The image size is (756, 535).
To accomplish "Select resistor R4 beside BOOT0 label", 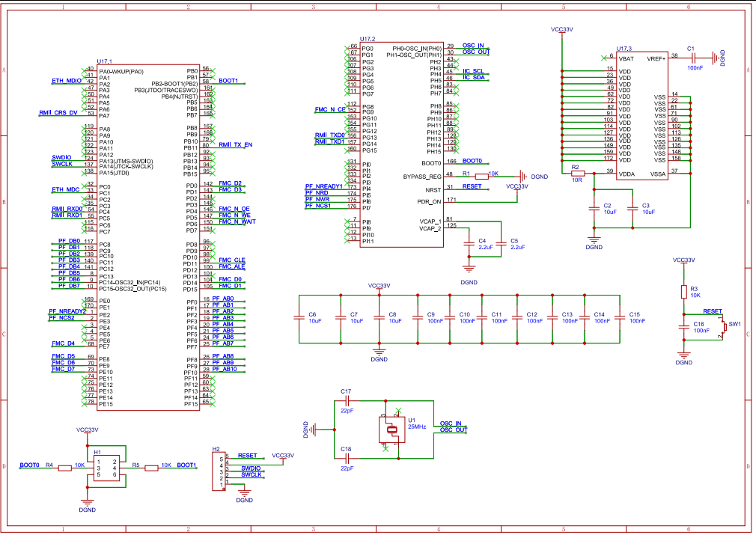I will tap(64, 468).
